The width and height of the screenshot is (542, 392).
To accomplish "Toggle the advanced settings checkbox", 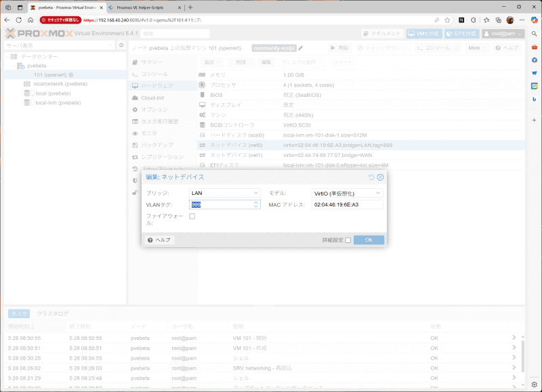I will tap(348, 240).
